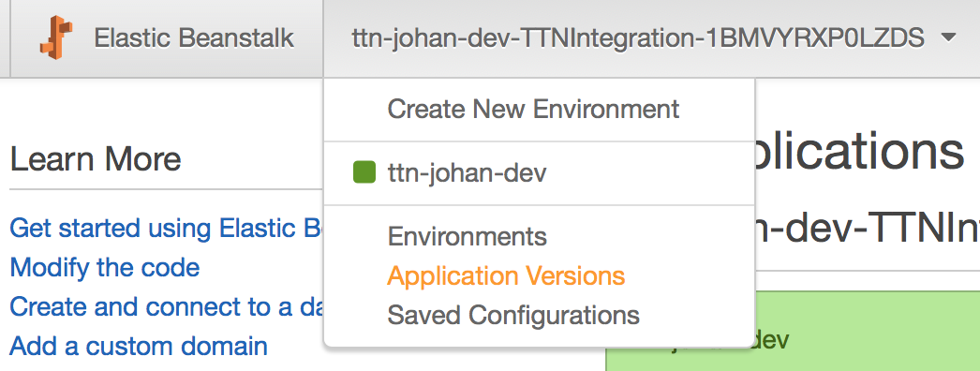This screenshot has height=371, width=980.
Task: Collapse the application dropdown arrow
Action: [947, 38]
